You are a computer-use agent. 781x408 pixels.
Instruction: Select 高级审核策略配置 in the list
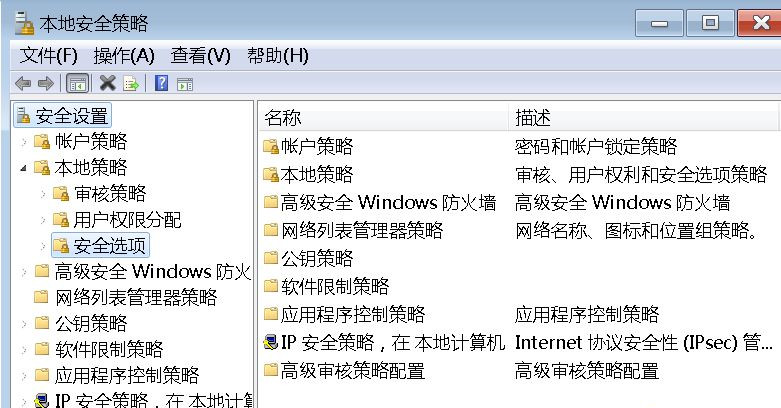pos(352,371)
